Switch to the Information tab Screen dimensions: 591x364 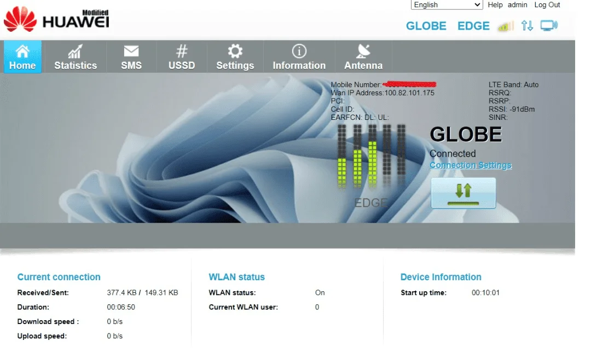pos(299,56)
